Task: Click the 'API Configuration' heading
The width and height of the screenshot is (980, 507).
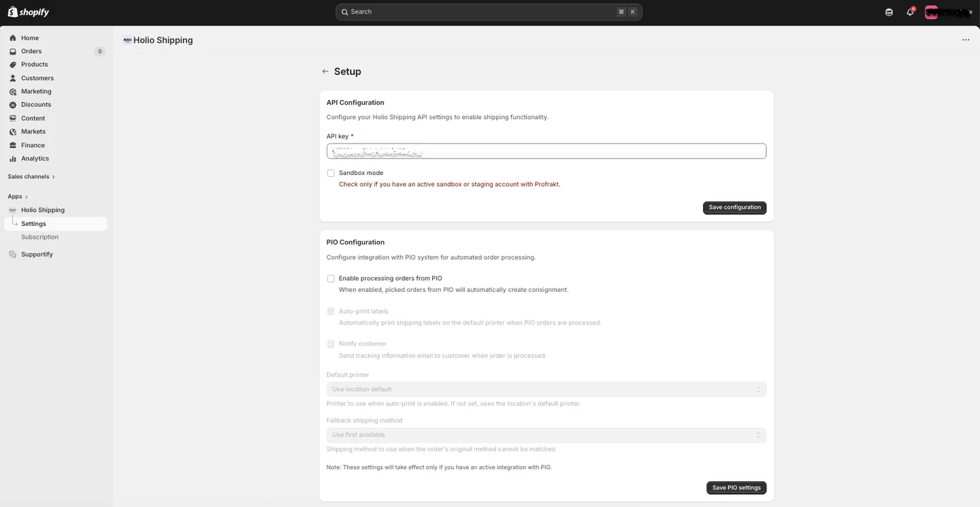Action: (x=355, y=103)
